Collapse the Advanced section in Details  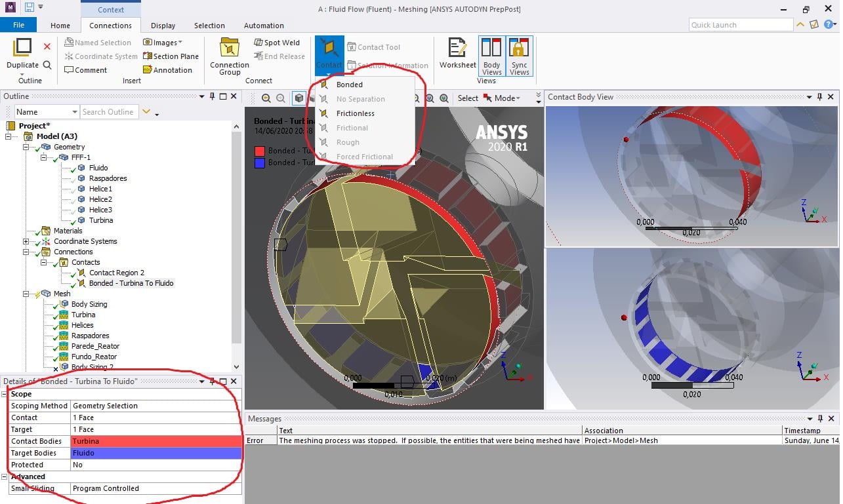point(5,477)
